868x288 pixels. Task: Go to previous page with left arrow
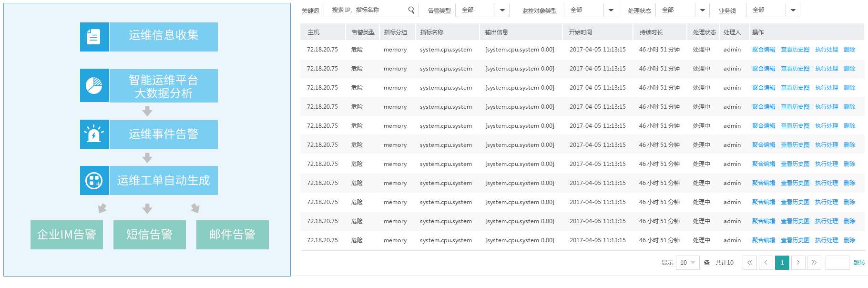766,263
